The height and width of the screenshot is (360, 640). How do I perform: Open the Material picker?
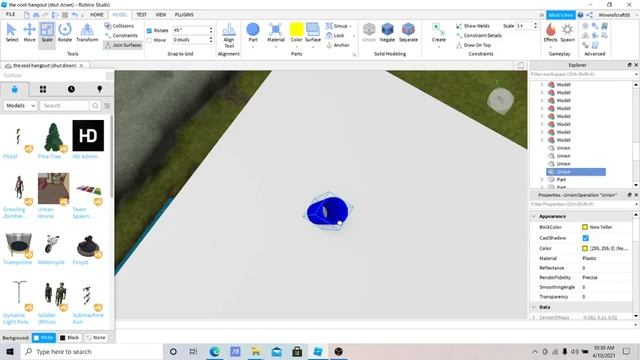point(276,33)
